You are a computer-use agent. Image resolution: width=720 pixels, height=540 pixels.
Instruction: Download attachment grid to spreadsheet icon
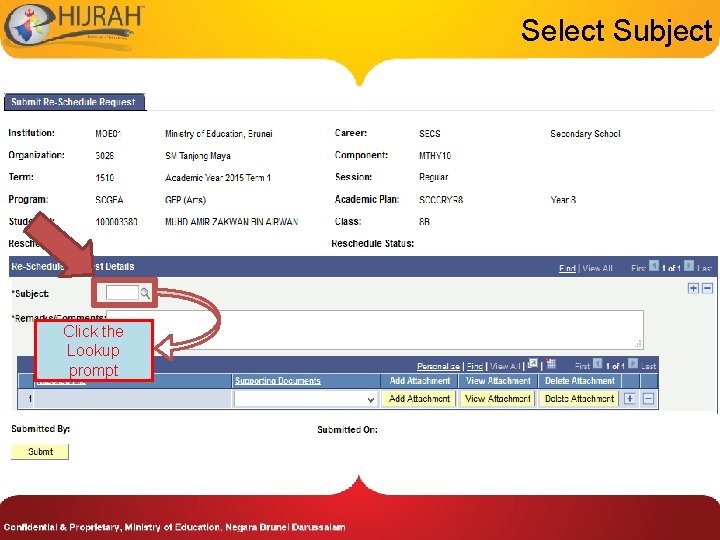[x=551, y=364]
